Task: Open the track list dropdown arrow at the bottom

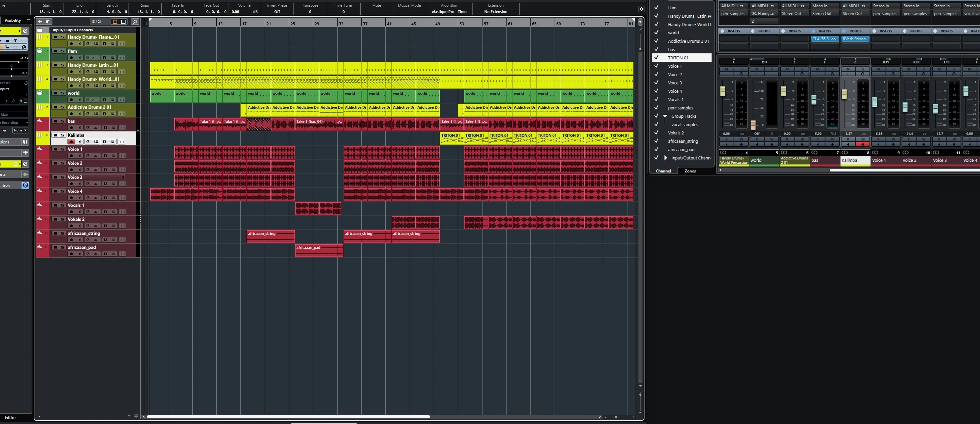Action: point(129,416)
